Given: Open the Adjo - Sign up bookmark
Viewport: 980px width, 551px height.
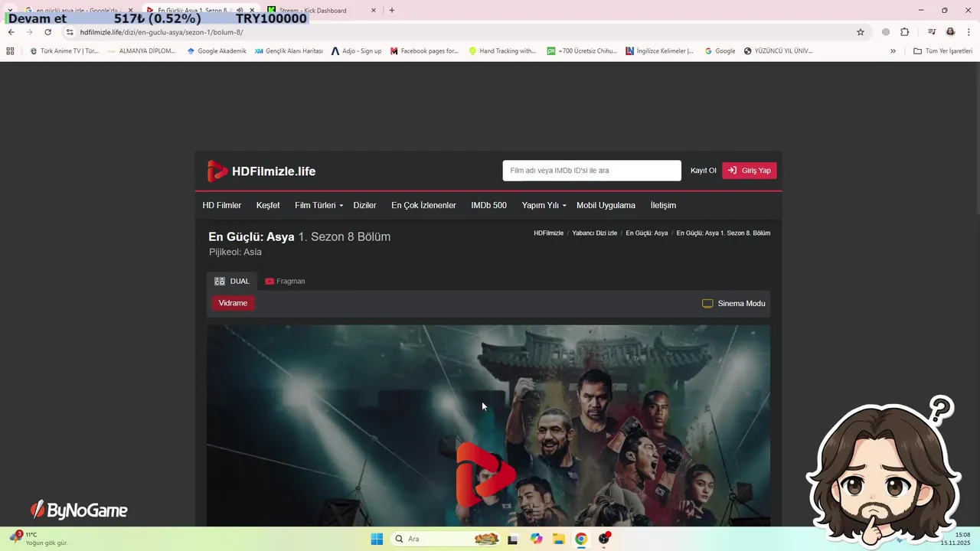Looking at the screenshot, I should pyautogui.click(x=356, y=51).
